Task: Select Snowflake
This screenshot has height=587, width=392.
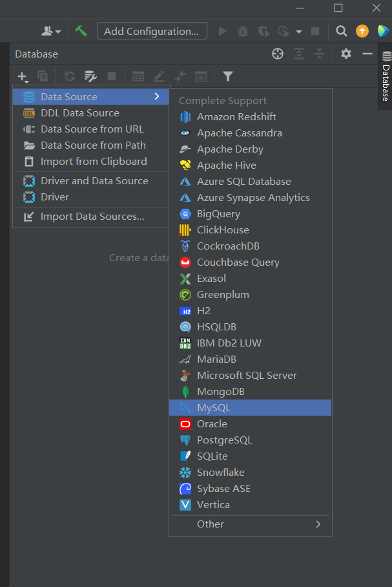Action: tap(250, 473)
